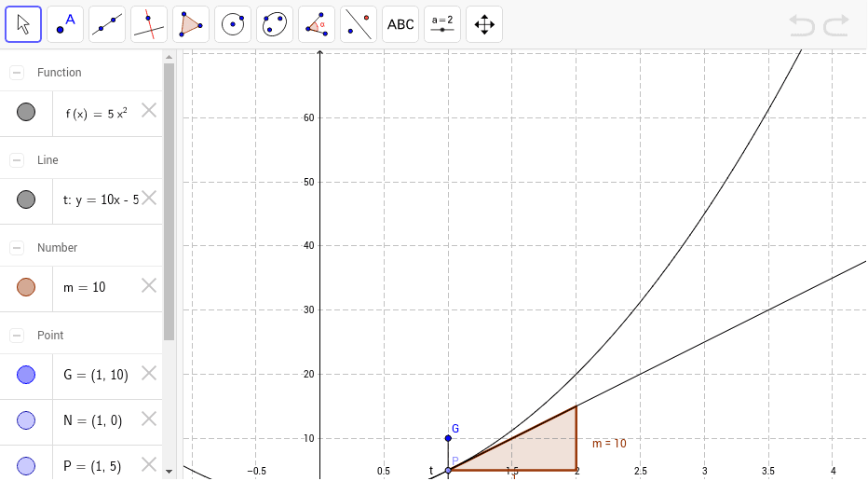
Task: Select the t: y = 10x - 5 entry
Action: (101, 200)
